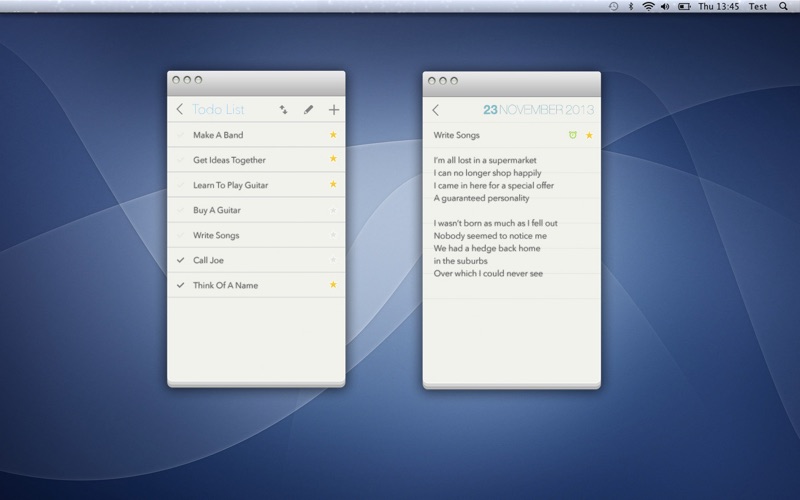Check off Get Ideas Together
The image size is (800, 500).
point(180,160)
